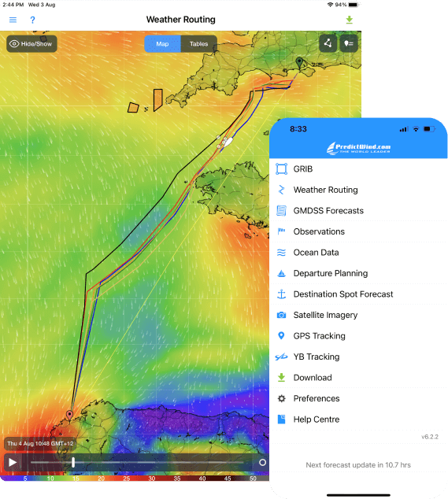Open GRIB from the phone menu

pyautogui.click(x=358, y=168)
